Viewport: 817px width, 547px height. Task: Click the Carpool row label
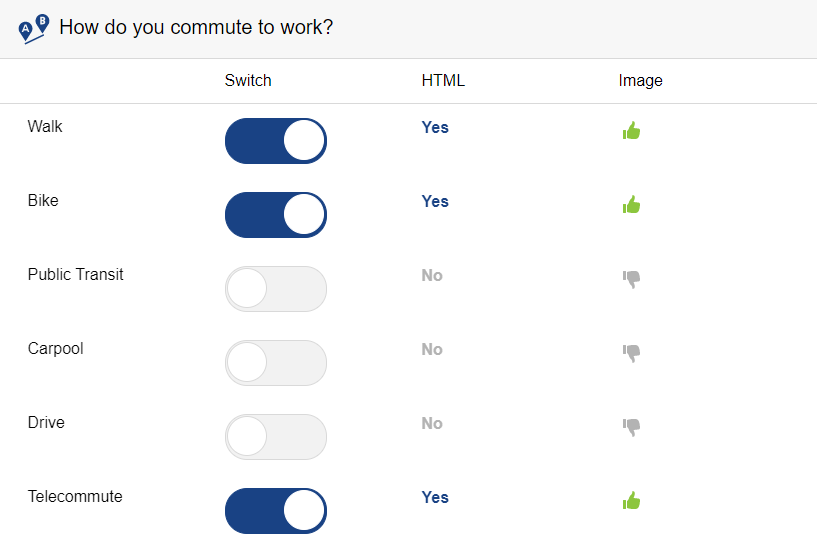pyautogui.click(x=56, y=349)
